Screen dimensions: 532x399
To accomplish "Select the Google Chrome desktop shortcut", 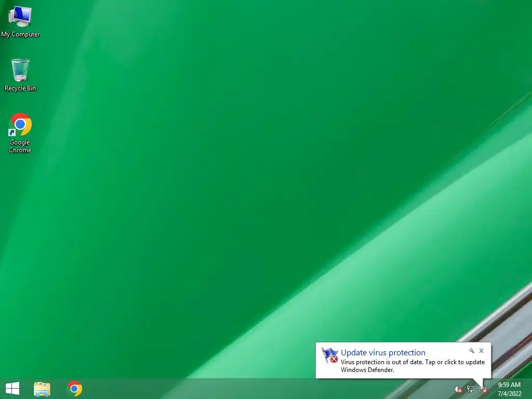I will [20, 132].
